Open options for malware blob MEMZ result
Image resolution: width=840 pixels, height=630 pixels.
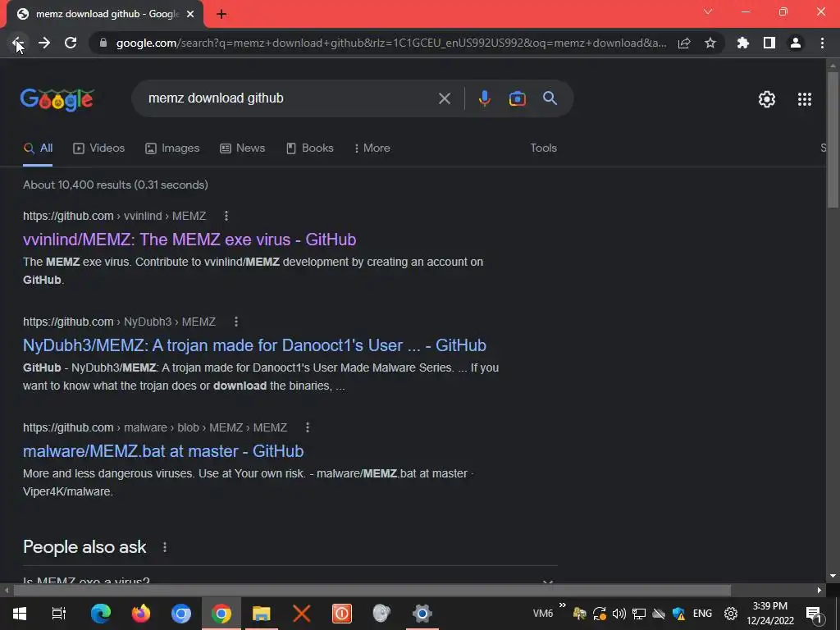coord(307,427)
